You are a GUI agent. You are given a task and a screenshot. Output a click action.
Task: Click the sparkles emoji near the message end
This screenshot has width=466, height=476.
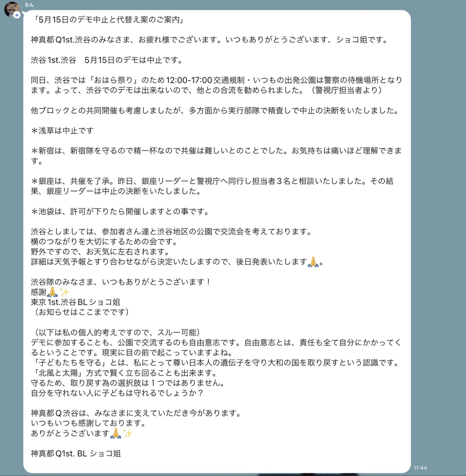127,433
